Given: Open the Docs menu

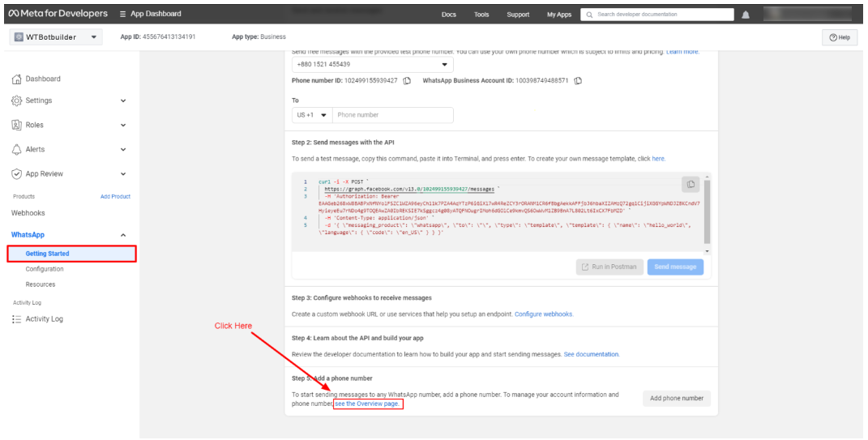Looking at the screenshot, I should [x=449, y=15].
